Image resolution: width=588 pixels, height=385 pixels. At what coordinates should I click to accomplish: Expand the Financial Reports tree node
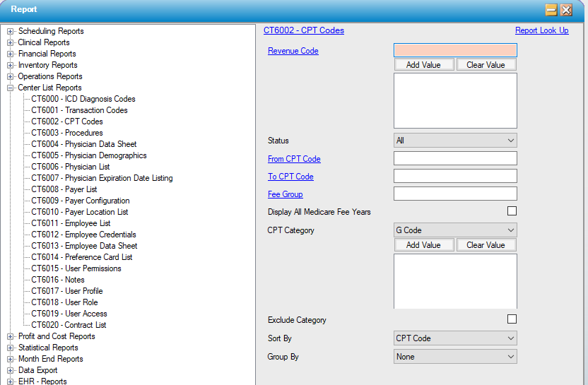click(x=11, y=54)
